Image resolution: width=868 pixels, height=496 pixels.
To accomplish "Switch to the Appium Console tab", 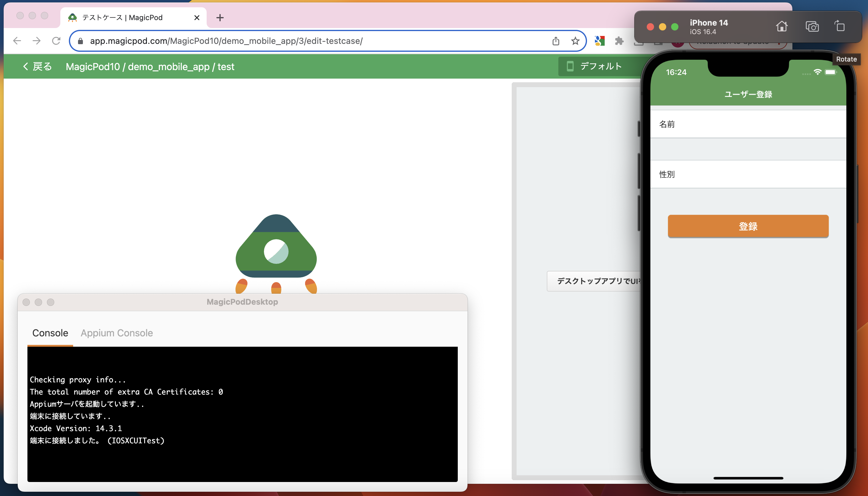I will click(x=116, y=333).
